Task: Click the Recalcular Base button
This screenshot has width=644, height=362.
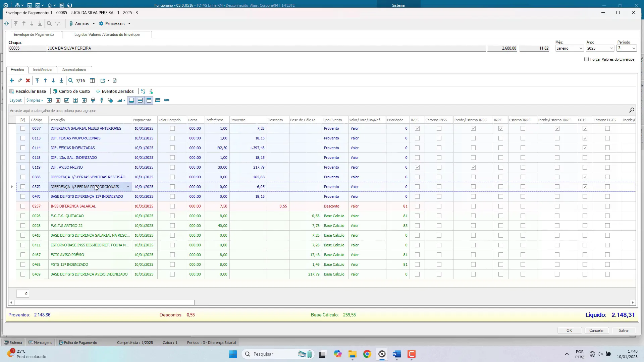Action: (x=28, y=92)
